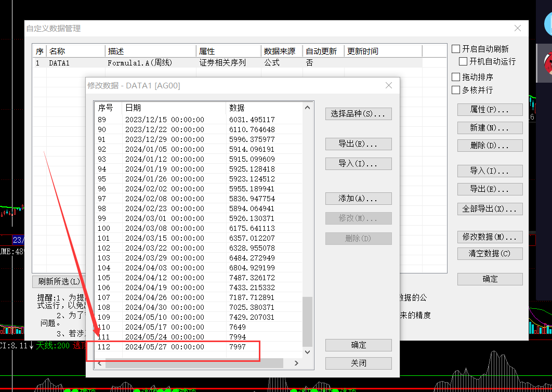Click the horizontal scroll-right arrow
The image size is (552, 392).
tap(296, 363)
